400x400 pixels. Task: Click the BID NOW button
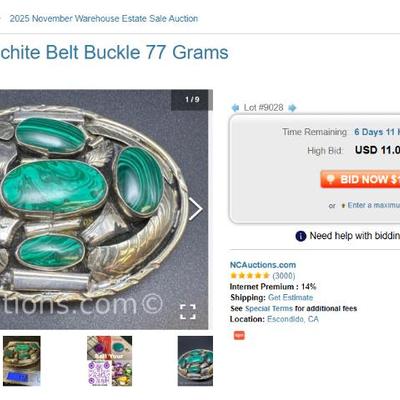click(x=360, y=179)
